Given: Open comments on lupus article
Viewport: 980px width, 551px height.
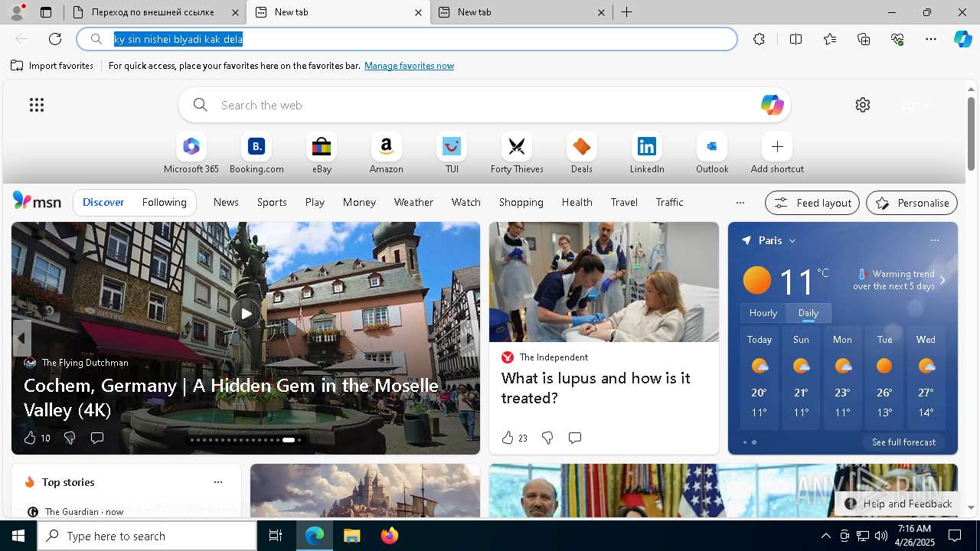Looking at the screenshot, I should pos(575,438).
